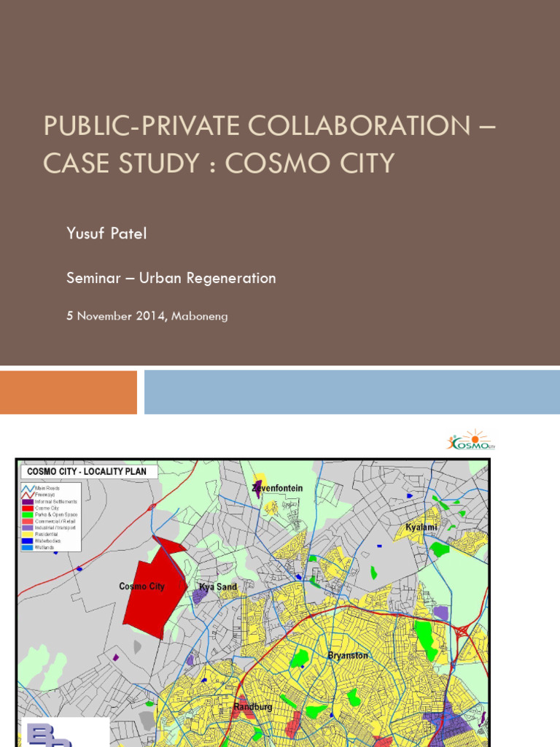Click the date line "5 November 2014, Maboneng"
This screenshot has height=747, width=560.
147,316
